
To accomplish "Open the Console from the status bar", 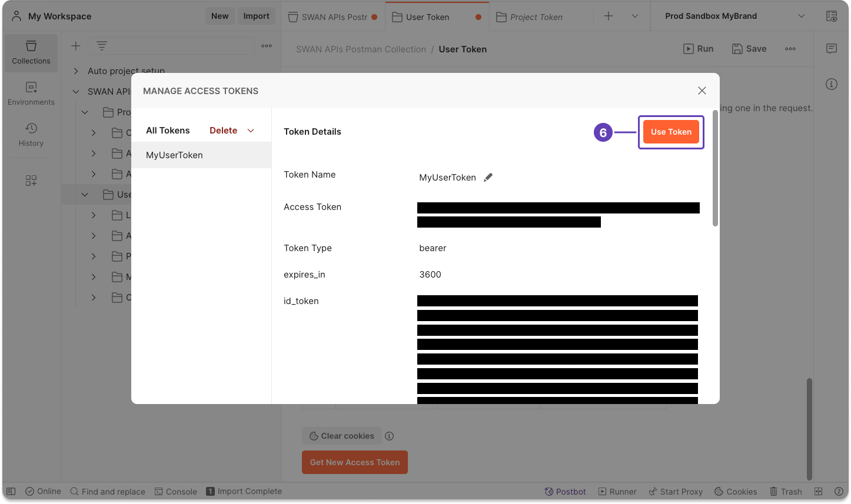I will pos(175,491).
